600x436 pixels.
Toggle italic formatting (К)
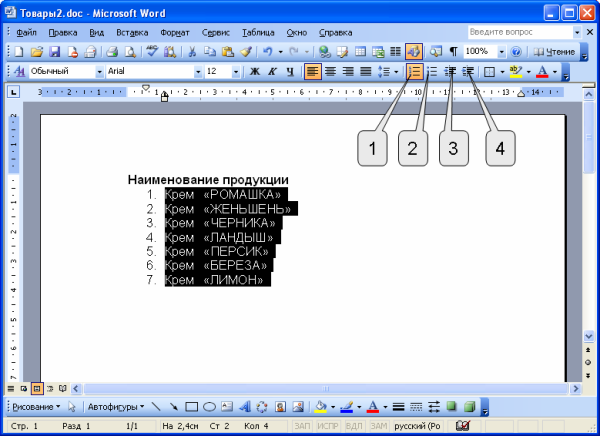pos(272,72)
